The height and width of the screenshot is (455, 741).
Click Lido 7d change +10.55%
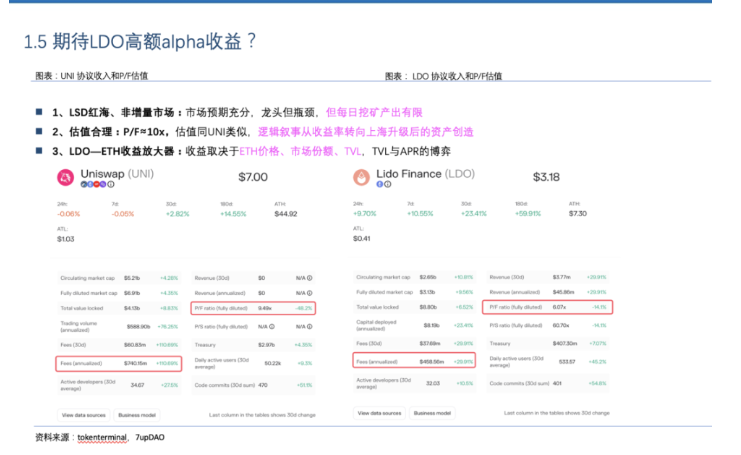click(420, 214)
